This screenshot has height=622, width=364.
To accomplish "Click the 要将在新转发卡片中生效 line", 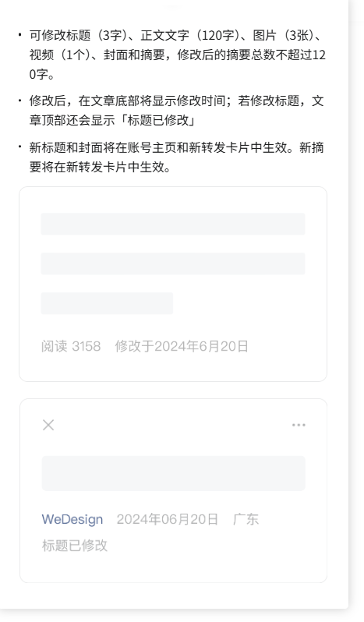I will tap(100, 167).
